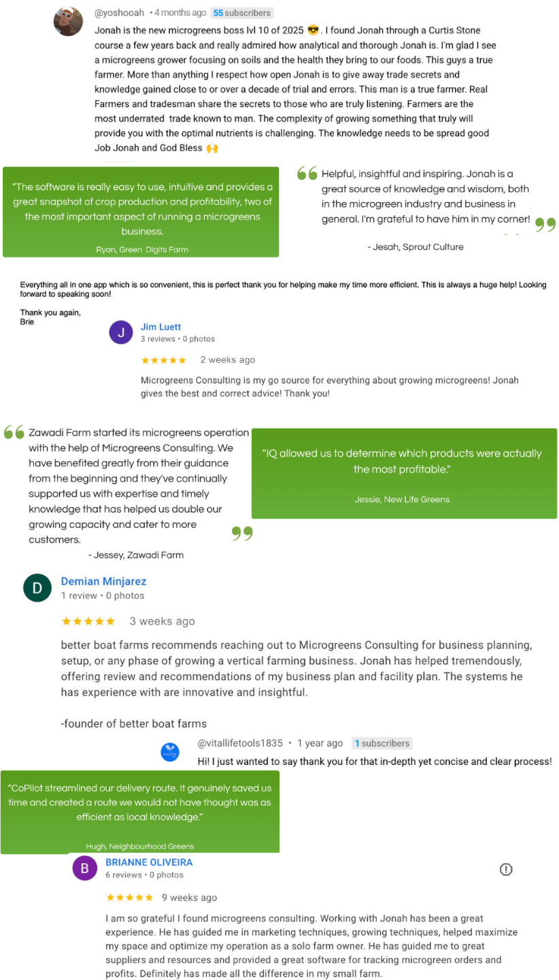
Task: Click the five-star rating on Brianne Oliveira's review
Action: pos(129,898)
